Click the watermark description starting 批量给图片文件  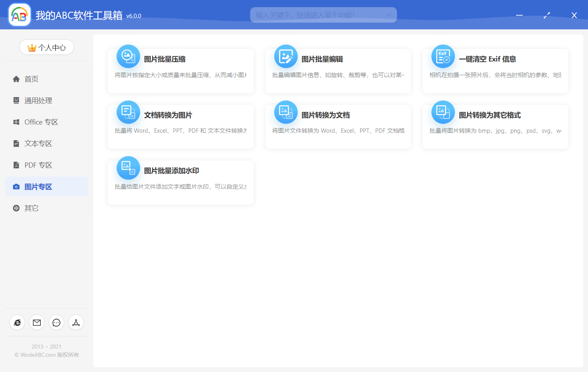[x=181, y=187]
